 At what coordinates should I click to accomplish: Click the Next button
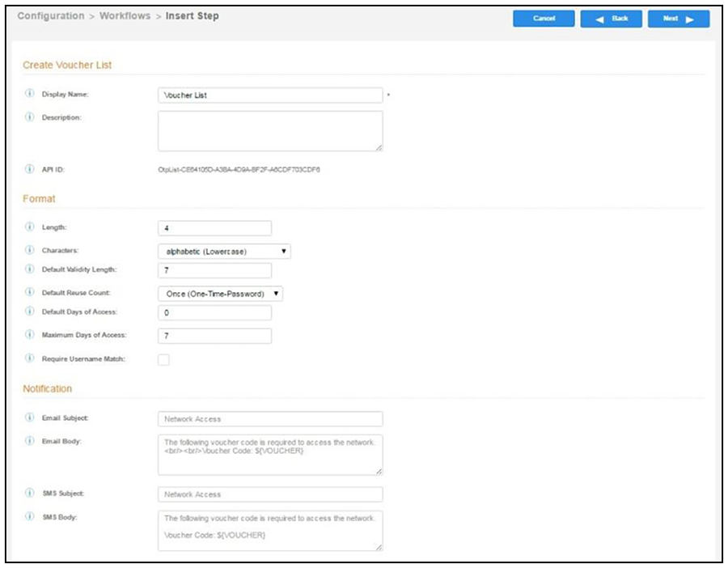(x=679, y=19)
